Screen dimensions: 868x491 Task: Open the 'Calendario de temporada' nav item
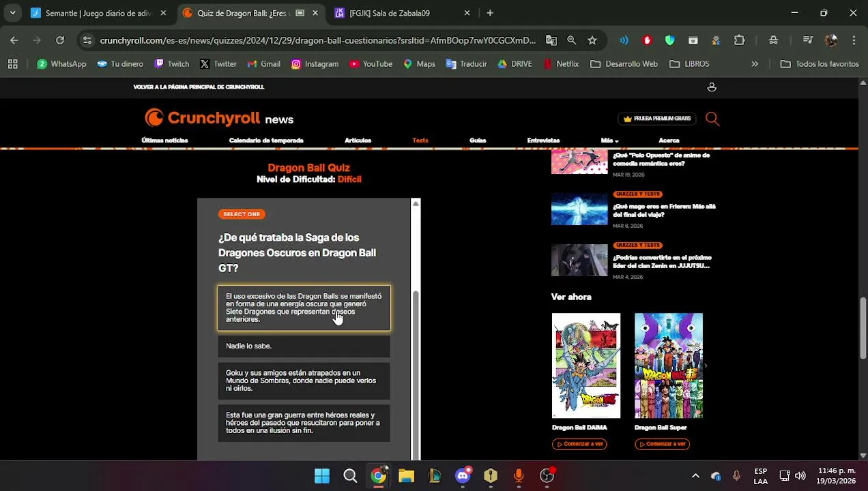(266, 140)
